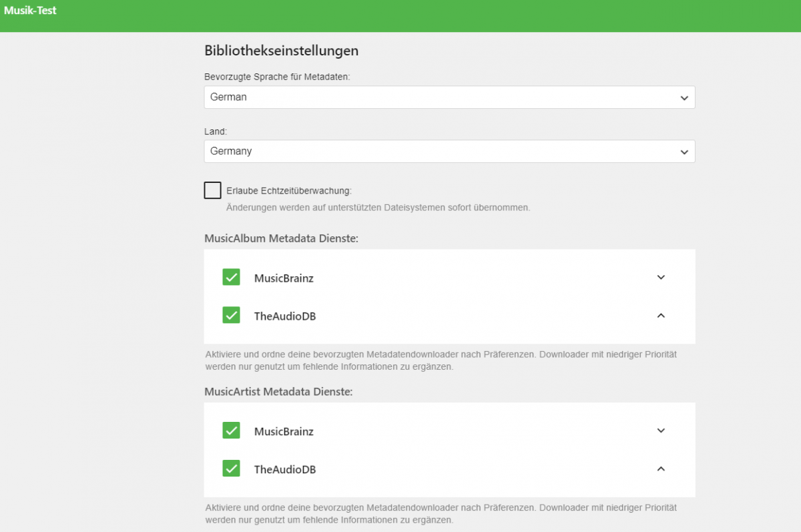Click the Bibliothekseinstellungen heading
Screen dimensions: 801x532
coord(281,51)
